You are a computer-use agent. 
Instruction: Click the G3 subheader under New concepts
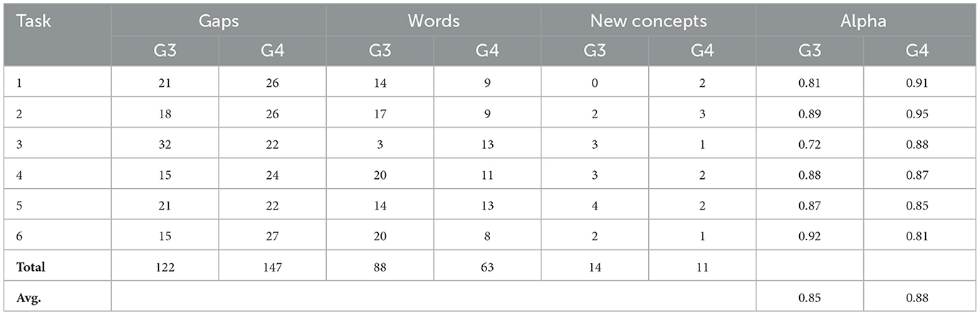[x=595, y=51]
